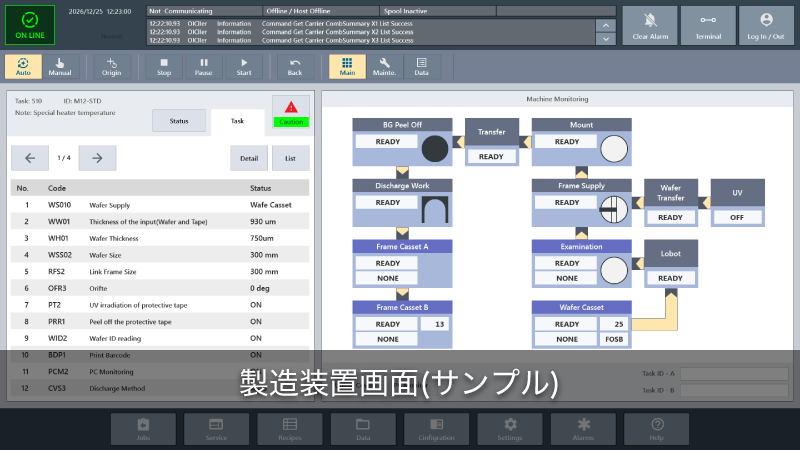Open the Mainte. wrench screen

[384, 66]
